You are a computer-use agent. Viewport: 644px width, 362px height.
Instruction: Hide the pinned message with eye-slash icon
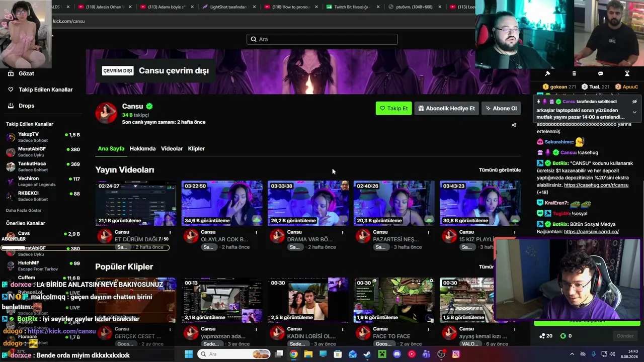click(x=634, y=102)
